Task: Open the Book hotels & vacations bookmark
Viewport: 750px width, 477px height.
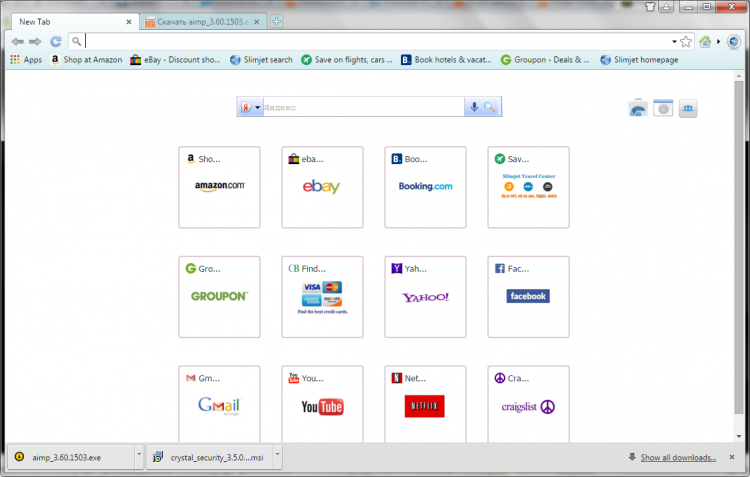Action: click(x=446, y=60)
